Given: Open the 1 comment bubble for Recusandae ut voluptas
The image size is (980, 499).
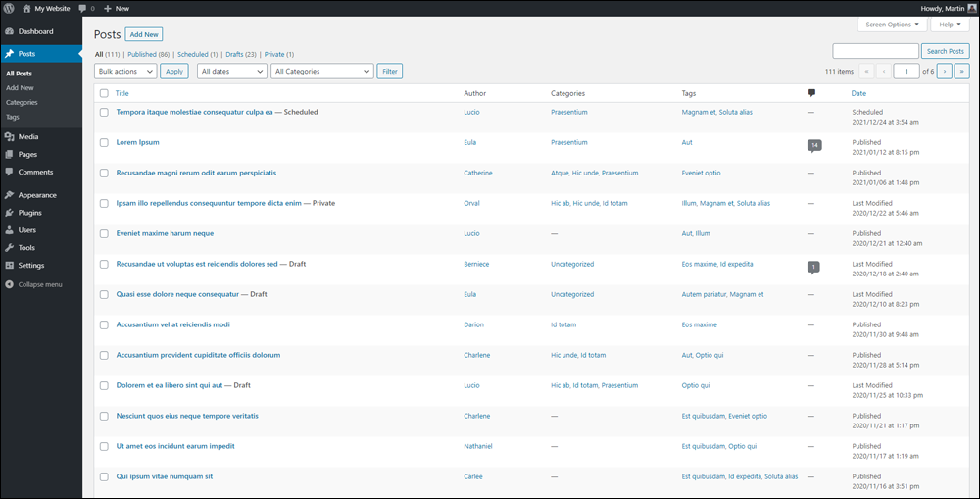Looking at the screenshot, I should pos(813,267).
